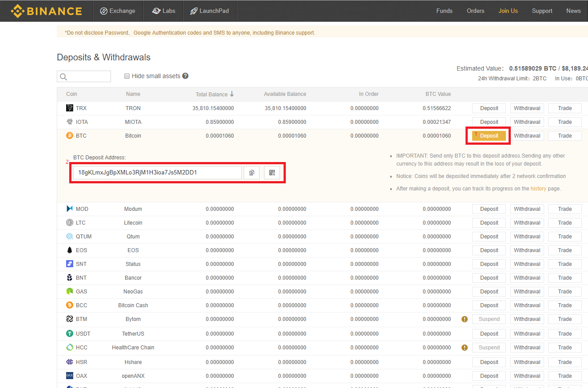Viewport: 588px width, 388px height.
Task: Open the Exchange menu
Action: pos(118,11)
